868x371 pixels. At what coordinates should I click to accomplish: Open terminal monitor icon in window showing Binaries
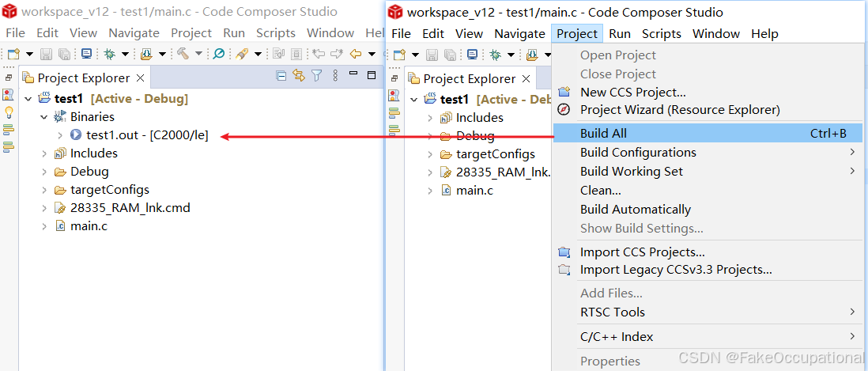(x=86, y=54)
